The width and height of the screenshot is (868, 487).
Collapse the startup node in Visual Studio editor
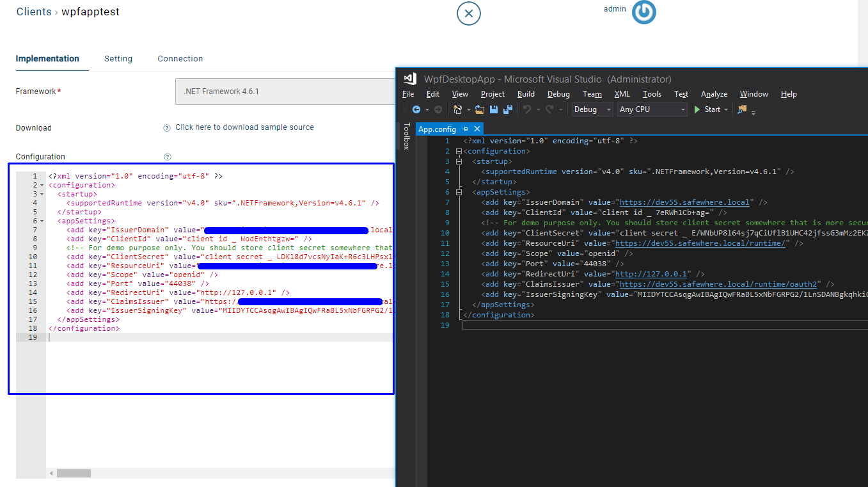tap(459, 161)
